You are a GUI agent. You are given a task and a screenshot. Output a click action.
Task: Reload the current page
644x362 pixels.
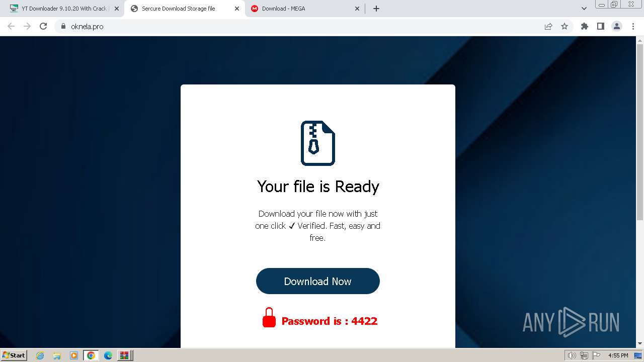[43, 26]
